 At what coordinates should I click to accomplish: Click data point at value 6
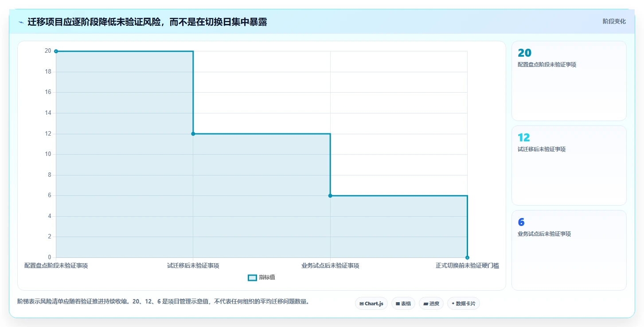click(x=330, y=195)
